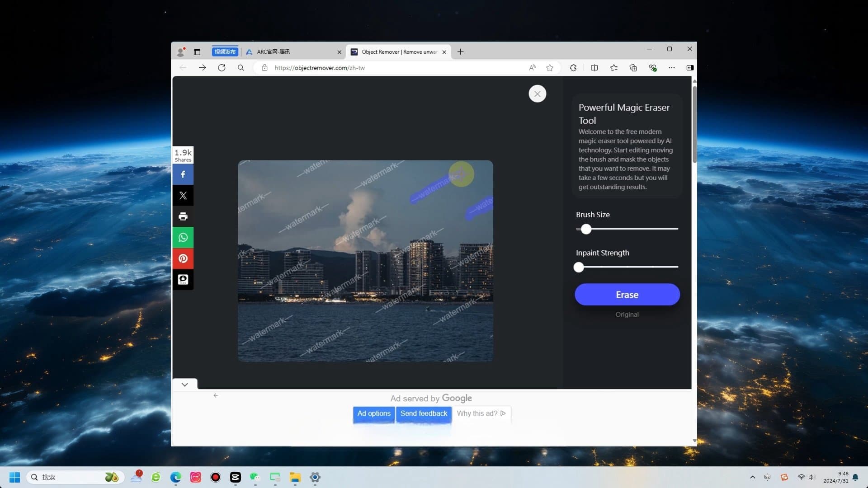
Task: Click the Erase button
Action: (x=627, y=295)
